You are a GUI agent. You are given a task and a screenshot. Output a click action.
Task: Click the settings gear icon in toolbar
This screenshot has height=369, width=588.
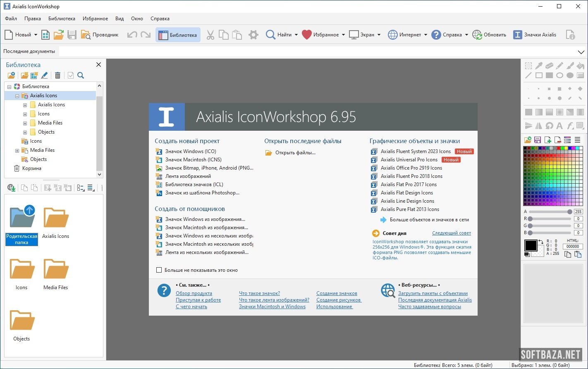[253, 35]
